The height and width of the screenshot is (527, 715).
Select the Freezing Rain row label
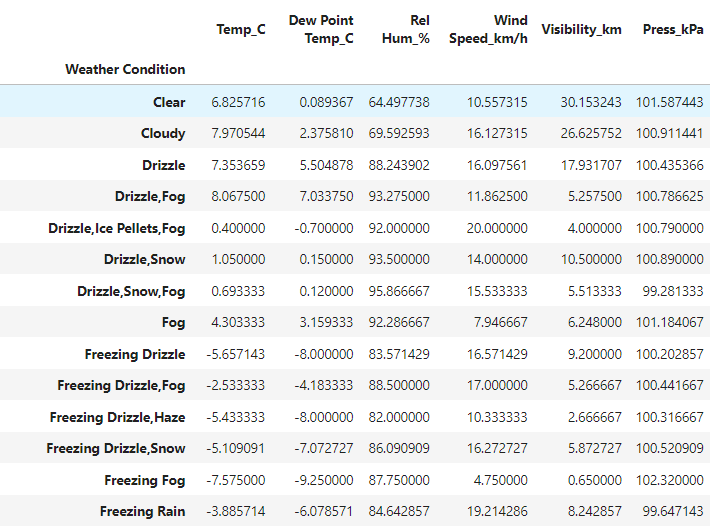pyautogui.click(x=142, y=512)
